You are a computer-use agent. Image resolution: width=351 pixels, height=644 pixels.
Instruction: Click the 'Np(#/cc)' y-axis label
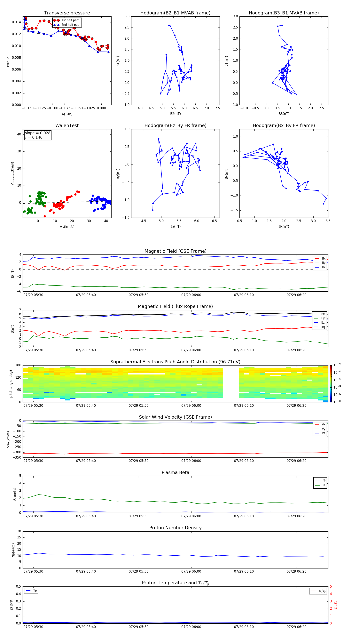pos(13,550)
